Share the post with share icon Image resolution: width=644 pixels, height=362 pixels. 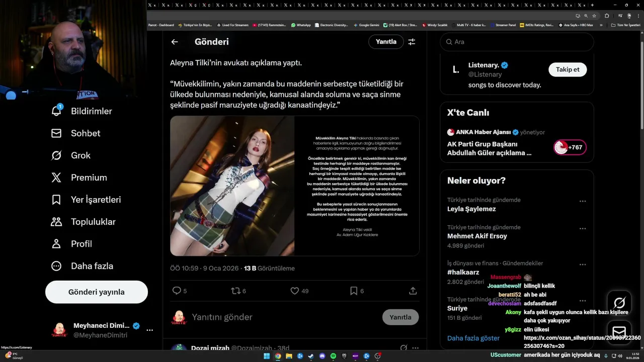tap(413, 291)
